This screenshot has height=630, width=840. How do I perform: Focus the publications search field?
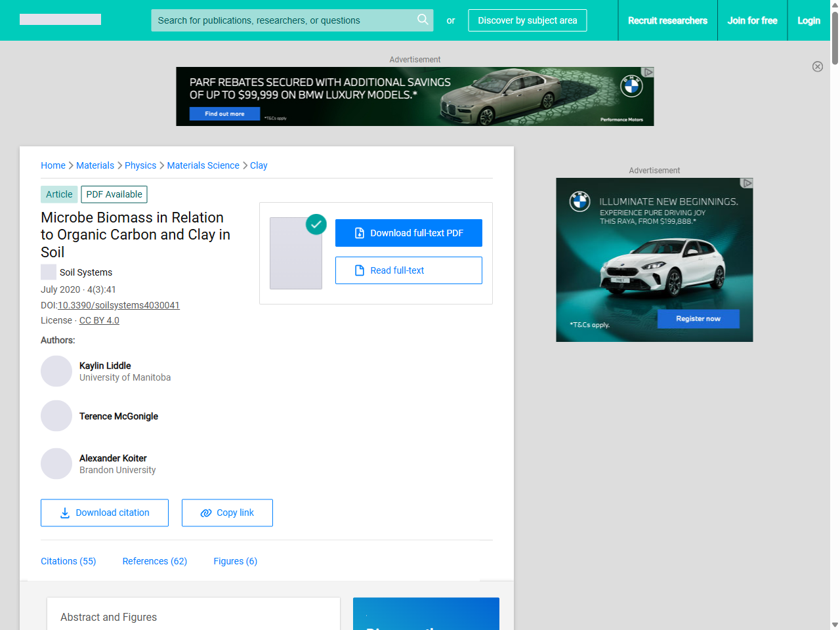(282, 20)
